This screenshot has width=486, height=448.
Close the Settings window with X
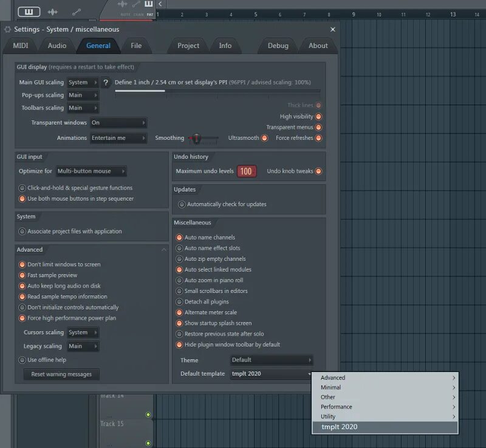[332, 29]
